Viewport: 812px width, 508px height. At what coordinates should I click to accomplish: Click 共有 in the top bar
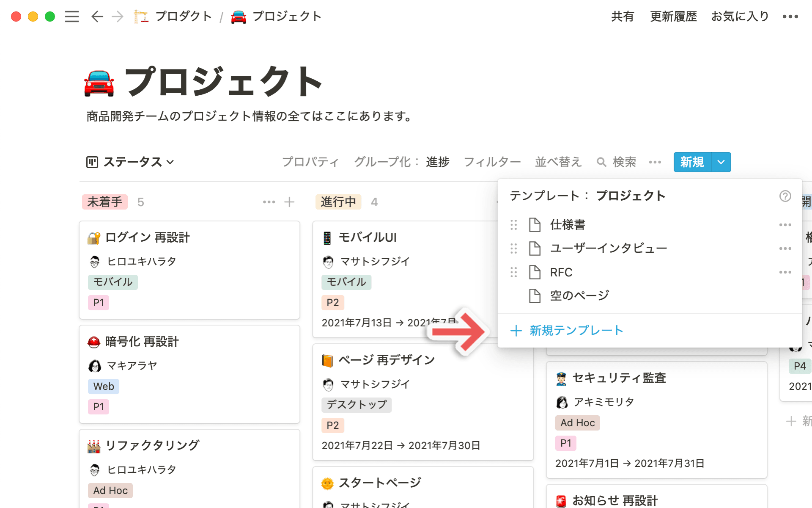pos(622,17)
